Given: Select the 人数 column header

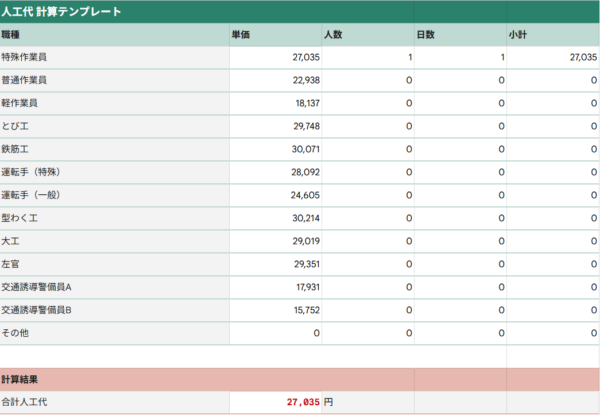Looking at the screenshot, I should click(x=367, y=35).
